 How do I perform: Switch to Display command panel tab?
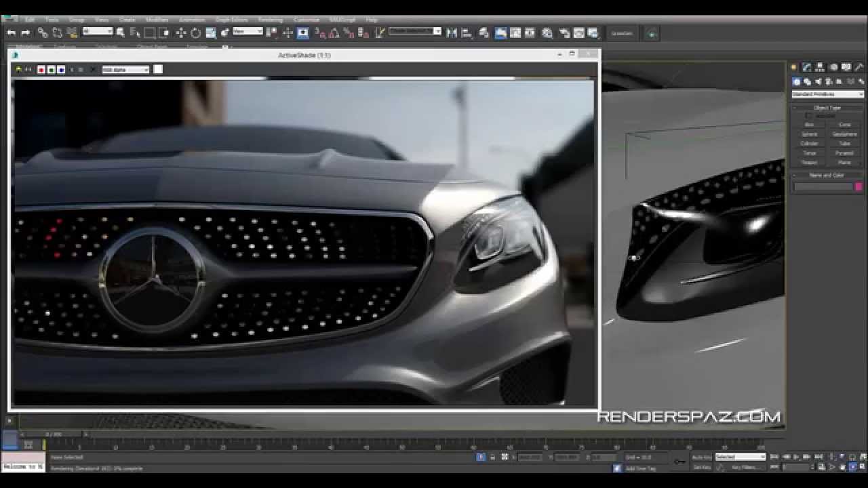click(x=846, y=67)
